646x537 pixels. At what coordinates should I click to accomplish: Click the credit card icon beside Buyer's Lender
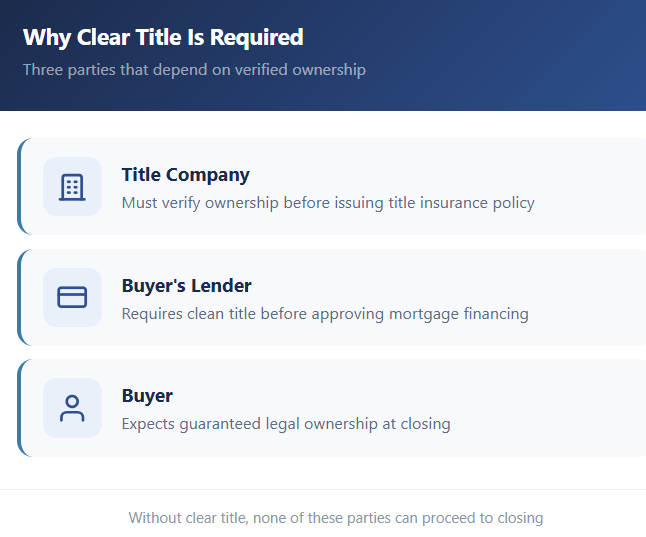(72, 297)
